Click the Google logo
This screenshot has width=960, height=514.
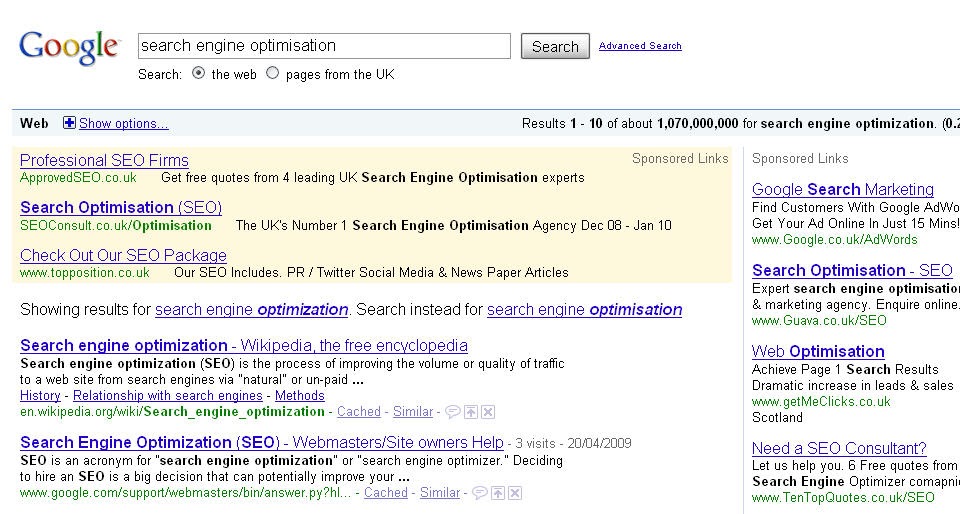pos(69,48)
